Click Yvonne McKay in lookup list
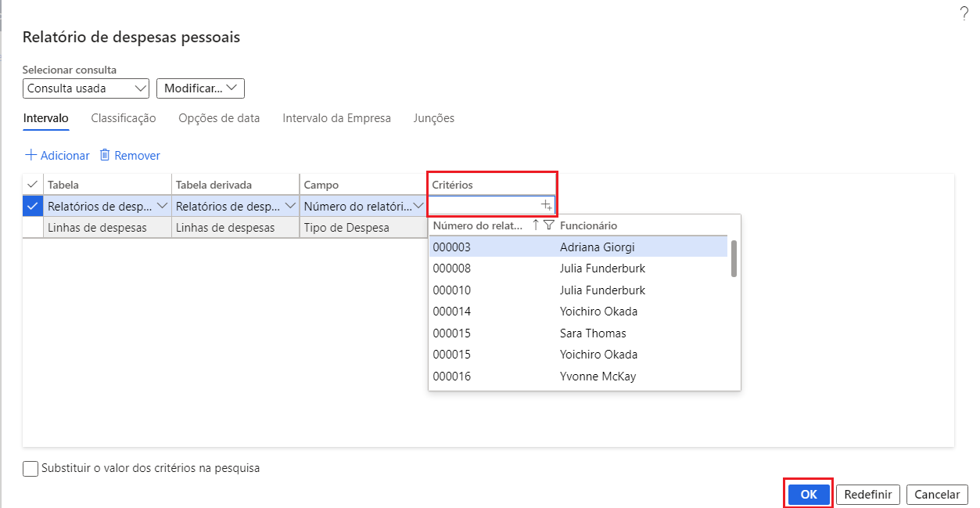The height and width of the screenshot is (508, 980). pos(598,376)
